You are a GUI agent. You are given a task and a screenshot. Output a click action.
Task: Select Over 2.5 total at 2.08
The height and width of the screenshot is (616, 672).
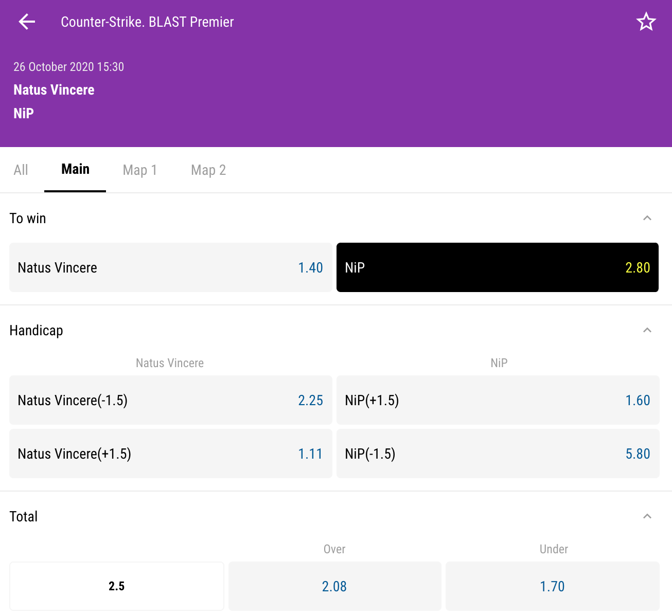pyautogui.click(x=334, y=586)
